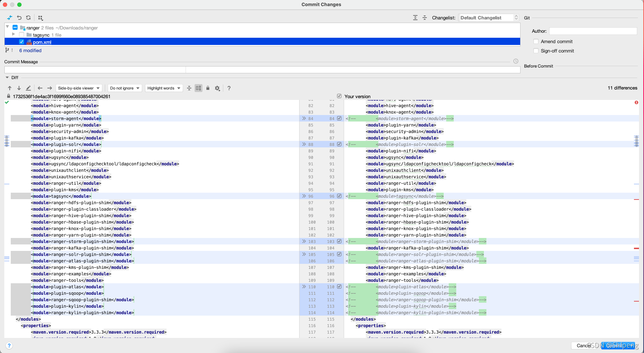
Task: Open the Group By icon menu
Action: click(x=41, y=18)
